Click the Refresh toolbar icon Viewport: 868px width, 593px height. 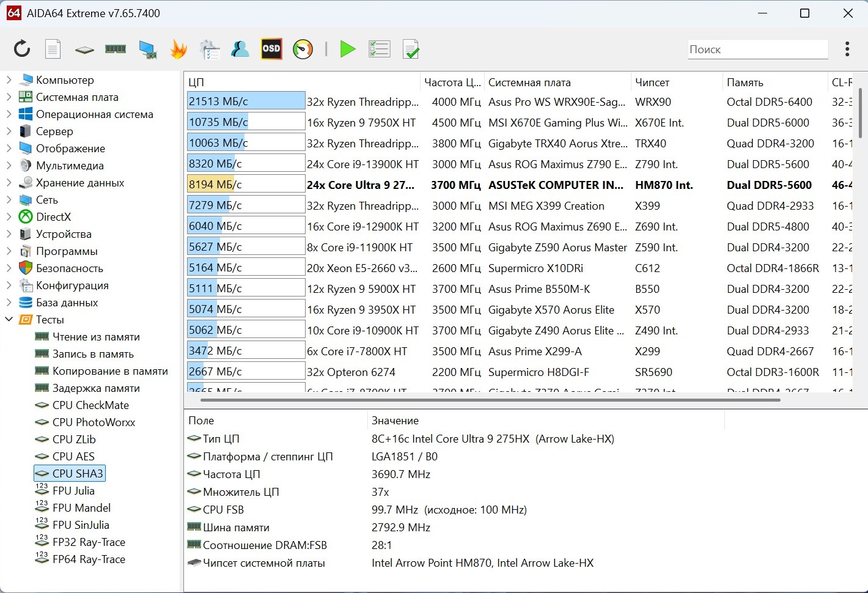click(22, 49)
